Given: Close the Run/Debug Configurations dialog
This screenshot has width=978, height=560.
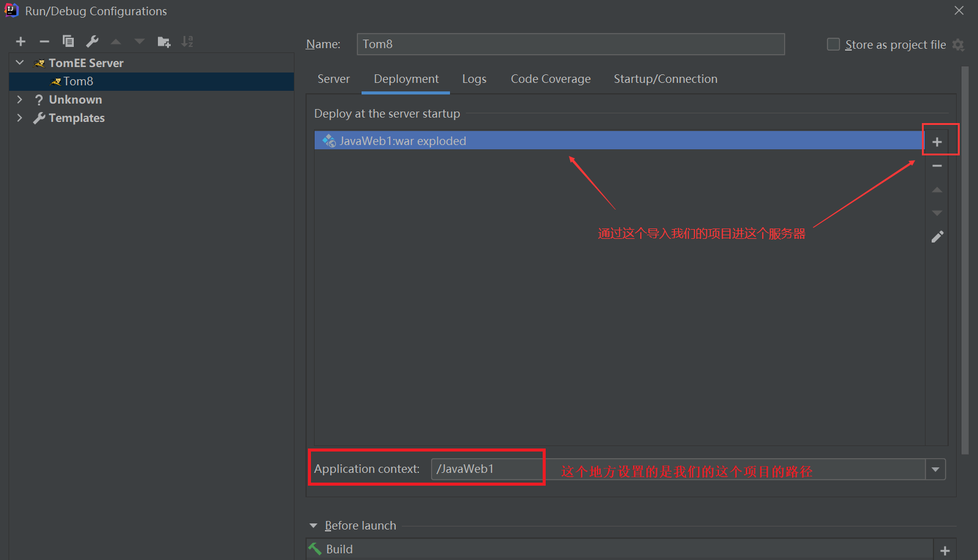Looking at the screenshot, I should coord(959,10).
